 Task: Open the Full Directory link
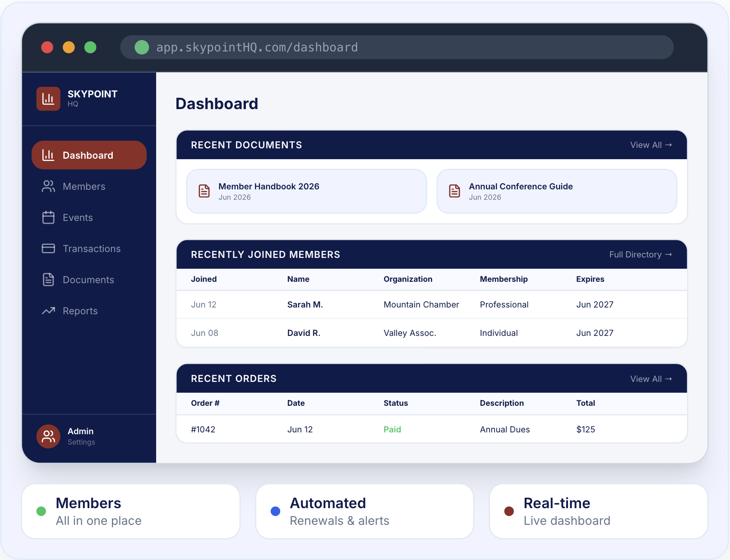point(641,254)
